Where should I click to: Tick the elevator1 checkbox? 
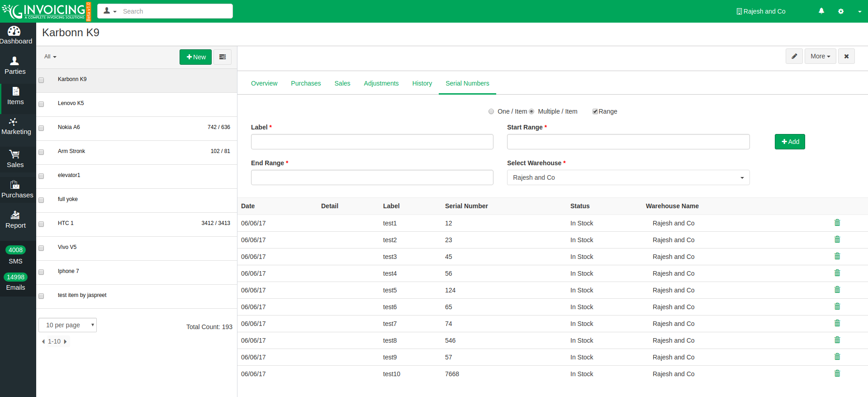click(41, 176)
